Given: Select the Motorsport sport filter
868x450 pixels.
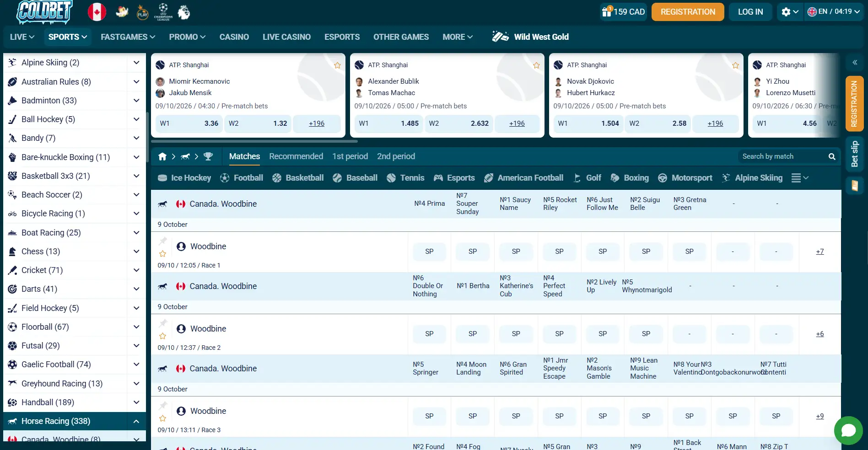Looking at the screenshot, I should tap(685, 178).
